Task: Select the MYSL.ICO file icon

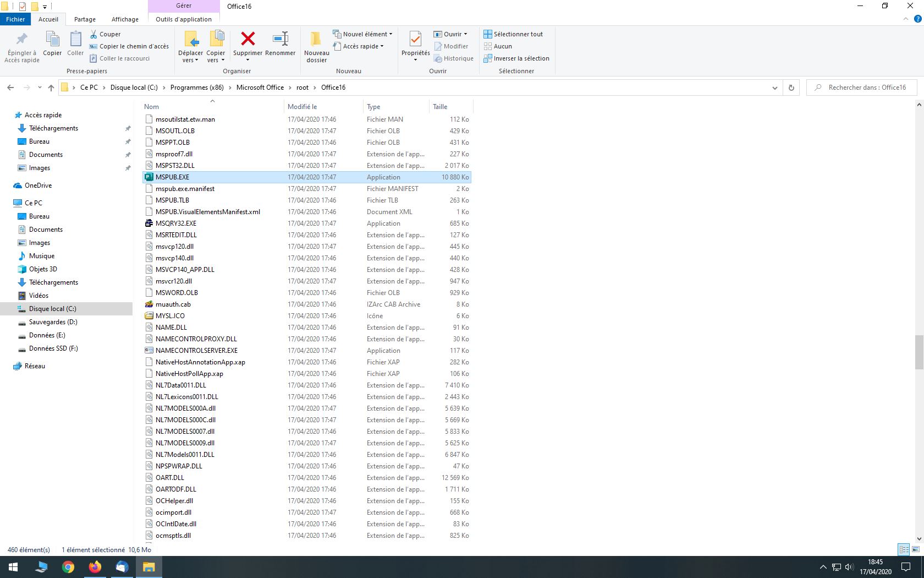Action: pos(148,316)
